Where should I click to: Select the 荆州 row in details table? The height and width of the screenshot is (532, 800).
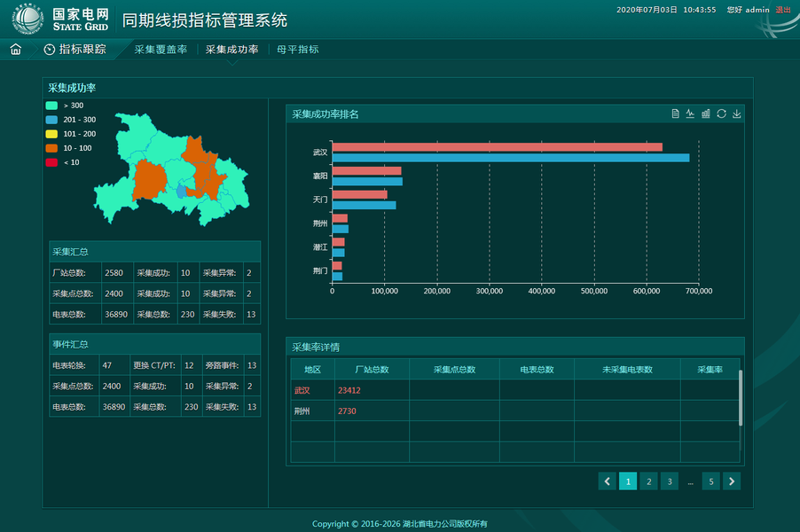click(514, 411)
